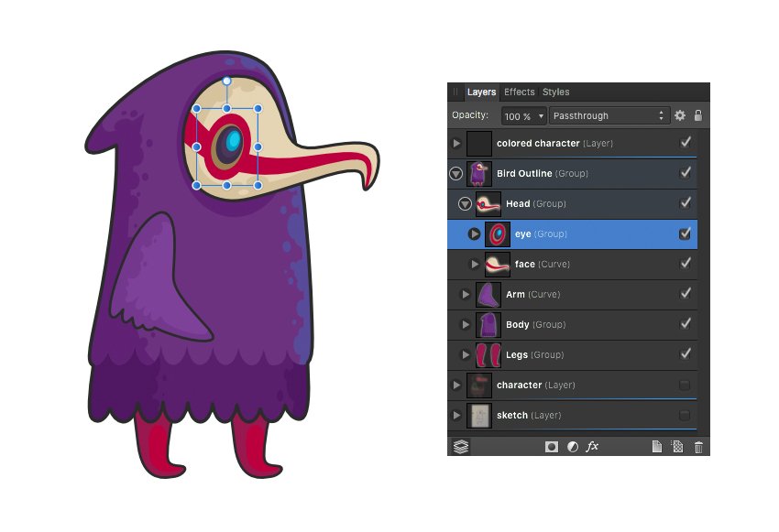Click the panel grip handle beside Layers tab

455,92
